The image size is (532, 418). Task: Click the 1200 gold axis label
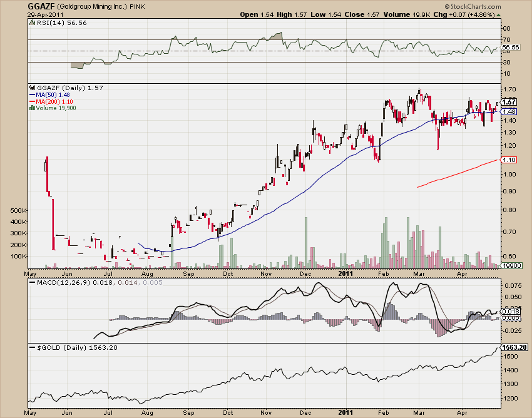[x=511, y=399]
